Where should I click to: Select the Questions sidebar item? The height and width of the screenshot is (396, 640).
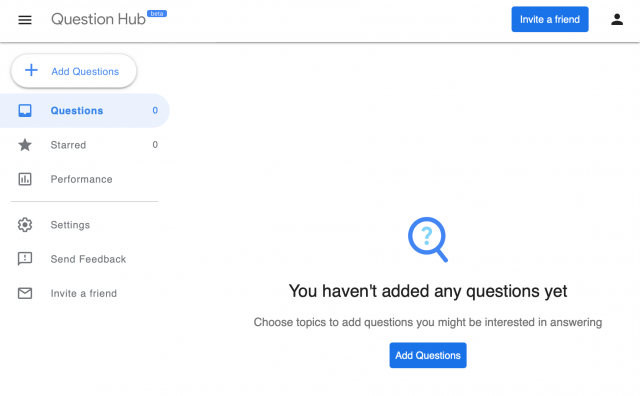coord(85,110)
